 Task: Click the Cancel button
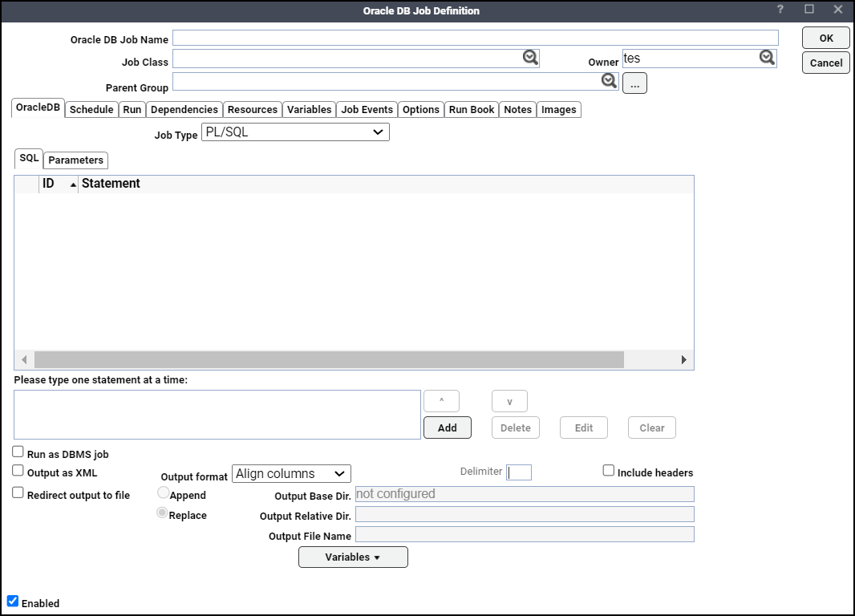pyautogui.click(x=825, y=63)
